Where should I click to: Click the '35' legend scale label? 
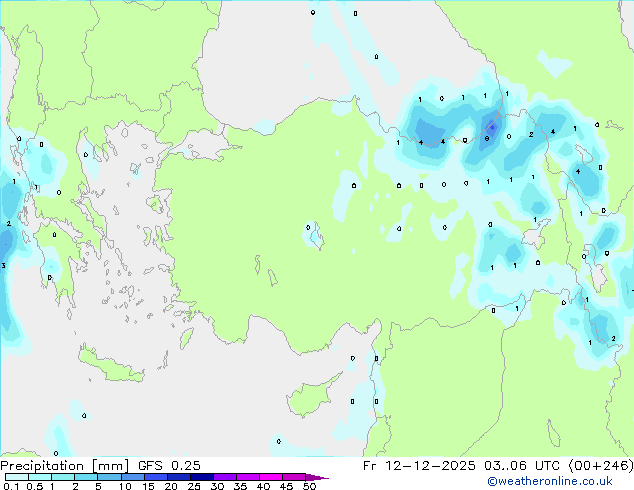pos(240,486)
